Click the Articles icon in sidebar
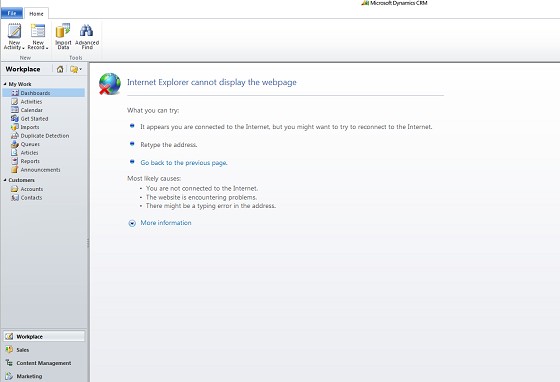 coord(15,152)
